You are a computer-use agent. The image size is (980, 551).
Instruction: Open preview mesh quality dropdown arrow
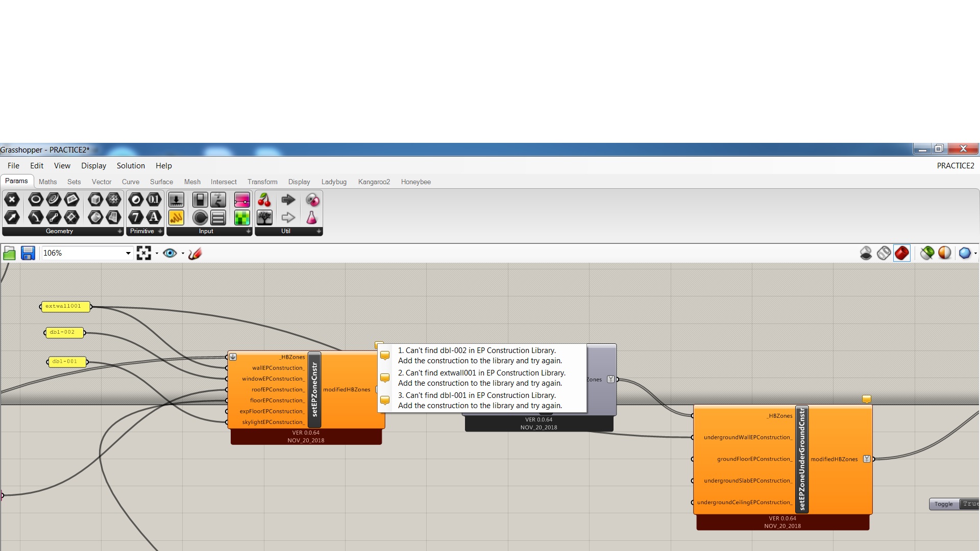975,253
